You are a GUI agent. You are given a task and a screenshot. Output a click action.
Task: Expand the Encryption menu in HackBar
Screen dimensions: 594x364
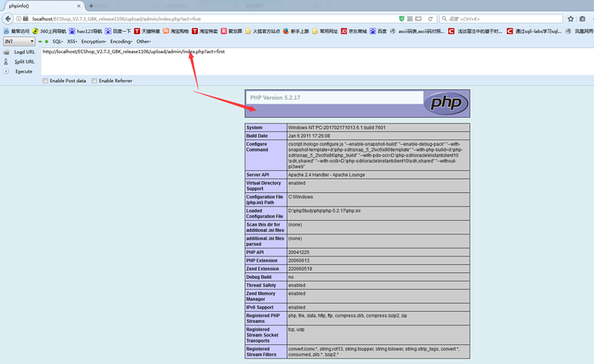pos(94,41)
